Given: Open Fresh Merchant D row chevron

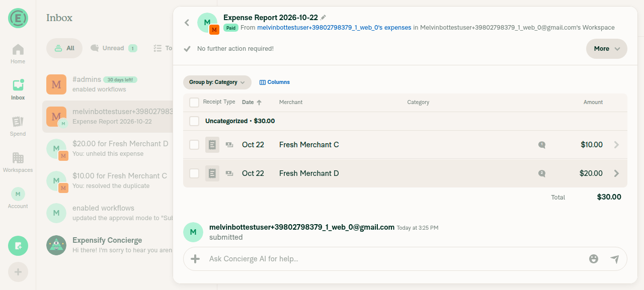Looking at the screenshot, I should 617,173.
